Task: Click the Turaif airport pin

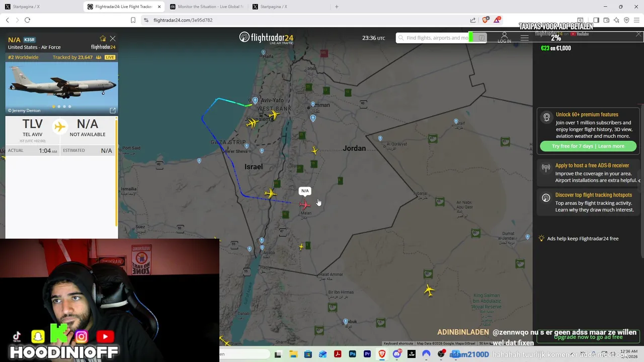Action: click(x=456, y=121)
